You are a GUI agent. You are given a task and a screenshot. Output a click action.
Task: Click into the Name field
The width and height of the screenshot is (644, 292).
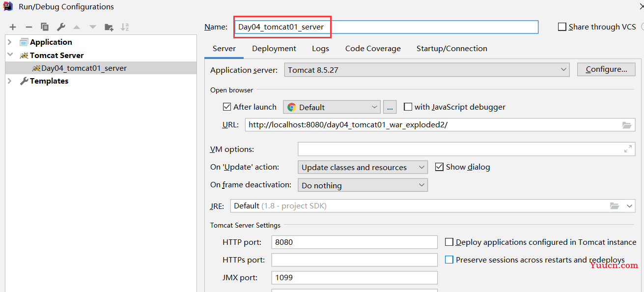(x=386, y=27)
